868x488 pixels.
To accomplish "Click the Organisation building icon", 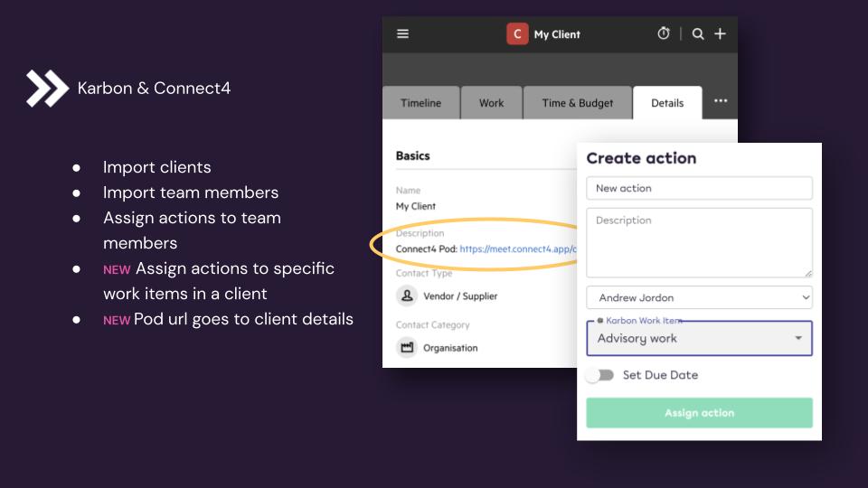I will (406, 347).
